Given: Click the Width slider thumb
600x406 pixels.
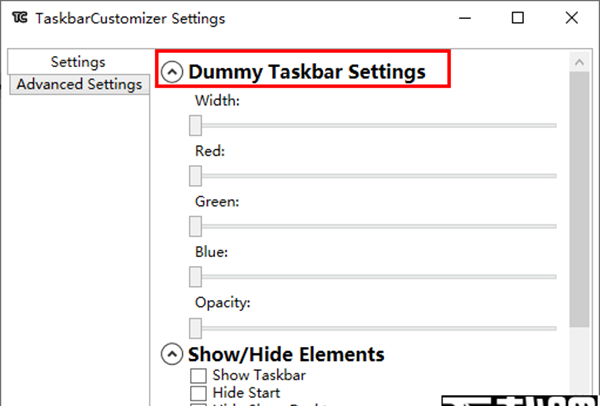Looking at the screenshot, I should pyautogui.click(x=196, y=126).
